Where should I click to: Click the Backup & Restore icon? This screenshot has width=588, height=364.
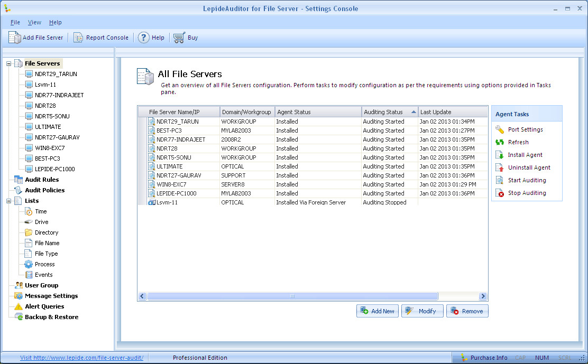19,317
